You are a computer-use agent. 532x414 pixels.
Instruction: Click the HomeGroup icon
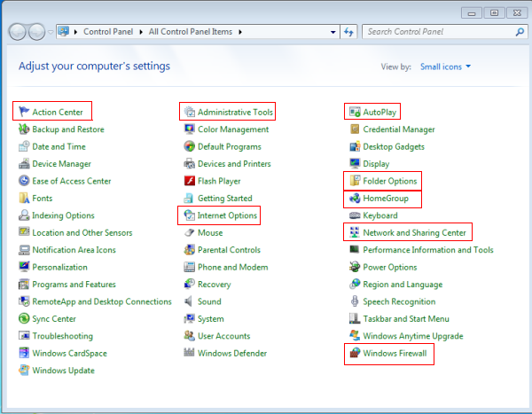pos(355,198)
